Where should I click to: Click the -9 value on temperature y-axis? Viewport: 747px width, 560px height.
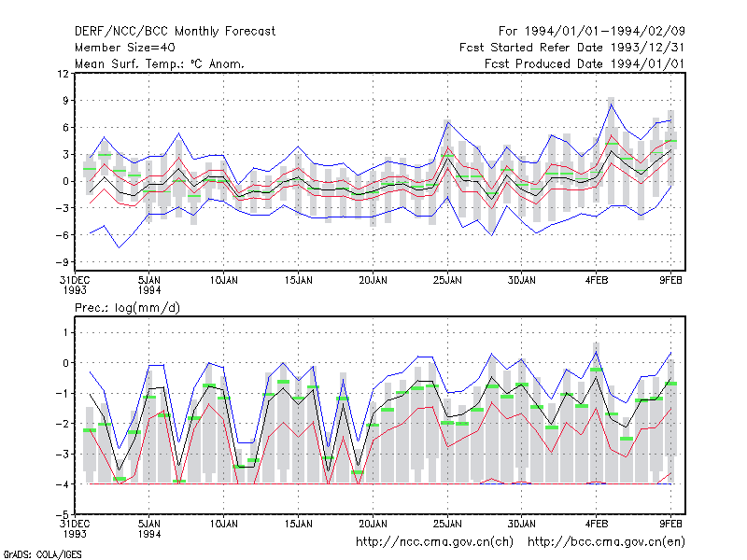[62, 262]
